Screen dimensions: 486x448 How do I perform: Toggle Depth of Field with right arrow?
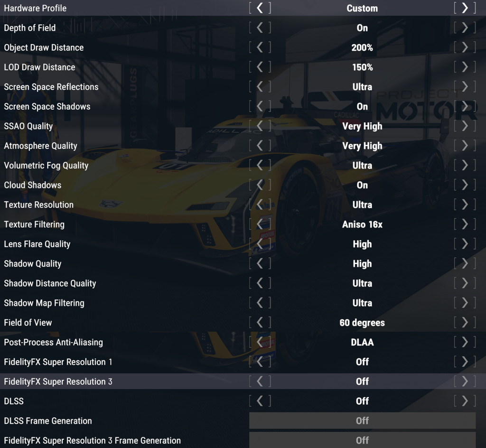coord(465,28)
